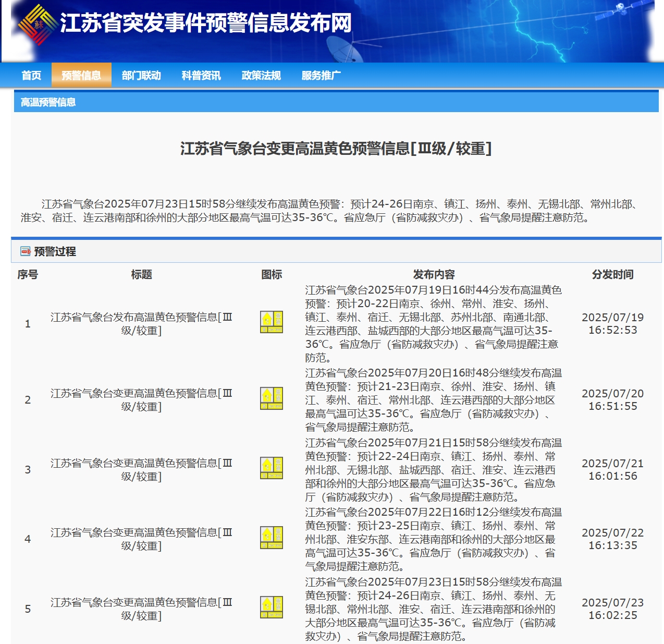Open the 部门联动 navigation item
The width and height of the screenshot is (664, 644).
[141, 76]
